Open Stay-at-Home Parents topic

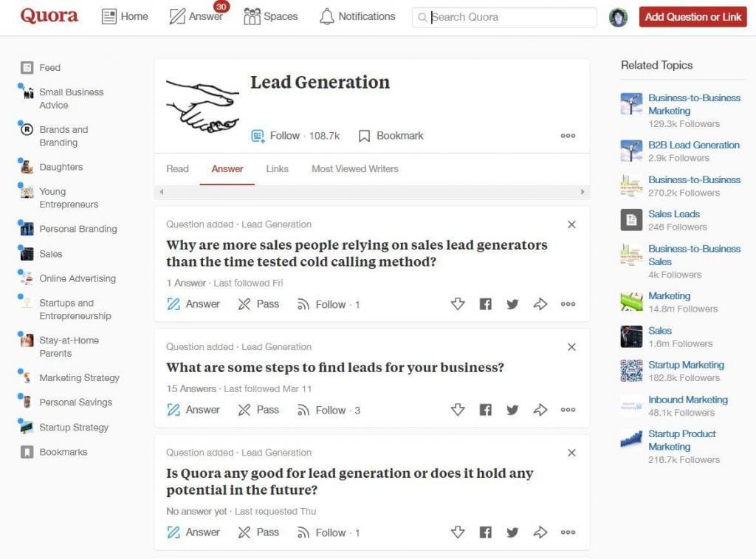click(x=60, y=347)
